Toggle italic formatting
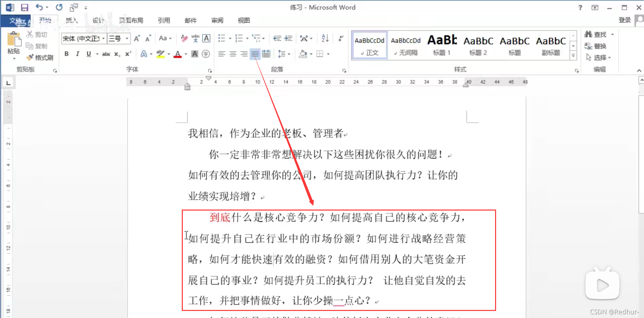This screenshot has height=318, width=644. pyautogui.click(x=77, y=54)
